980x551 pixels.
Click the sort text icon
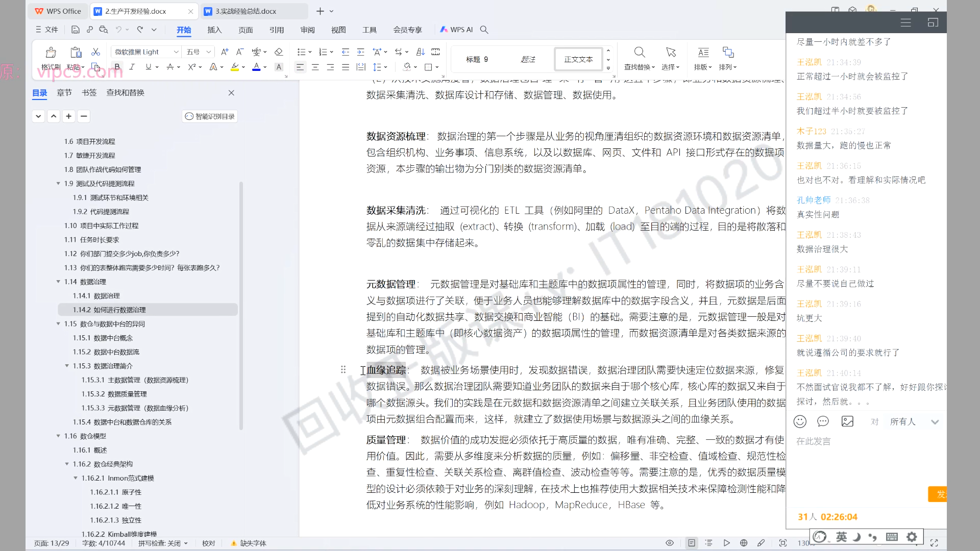[420, 52]
